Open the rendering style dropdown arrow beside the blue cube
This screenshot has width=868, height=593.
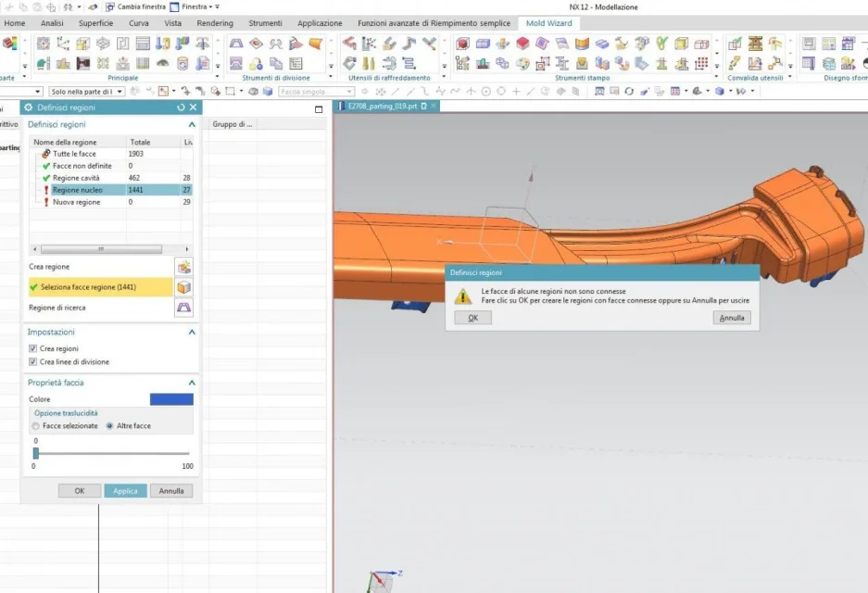(x=730, y=92)
